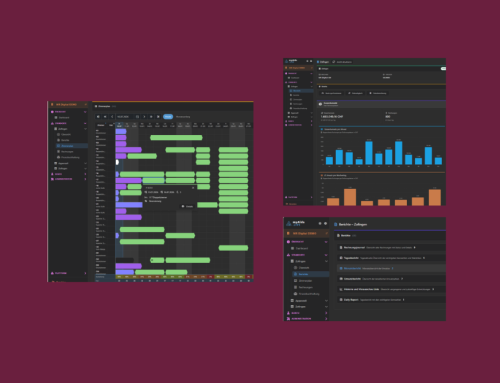Open Übersicht in Berichte window sidebar
The image size is (500, 383).
[x=302, y=268]
